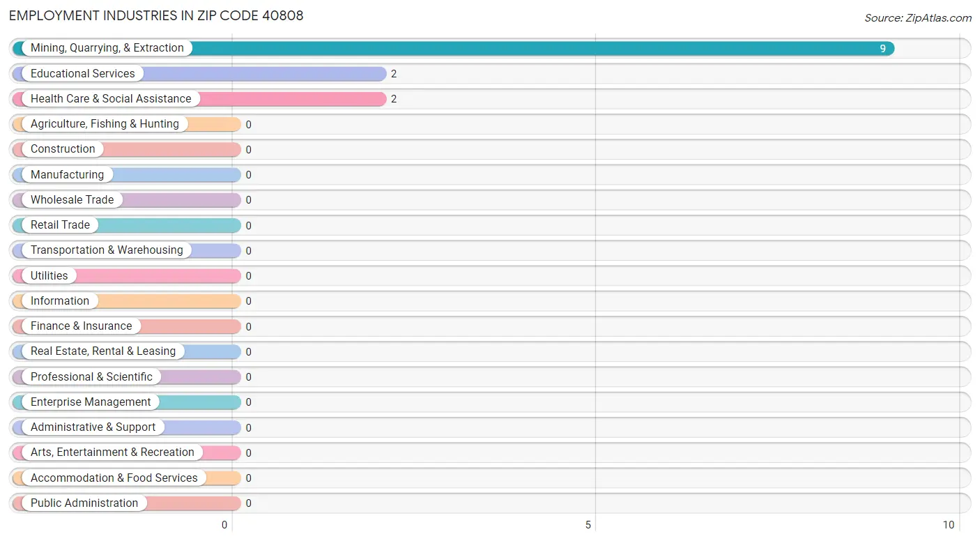Click the Information label

click(x=60, y=301)
